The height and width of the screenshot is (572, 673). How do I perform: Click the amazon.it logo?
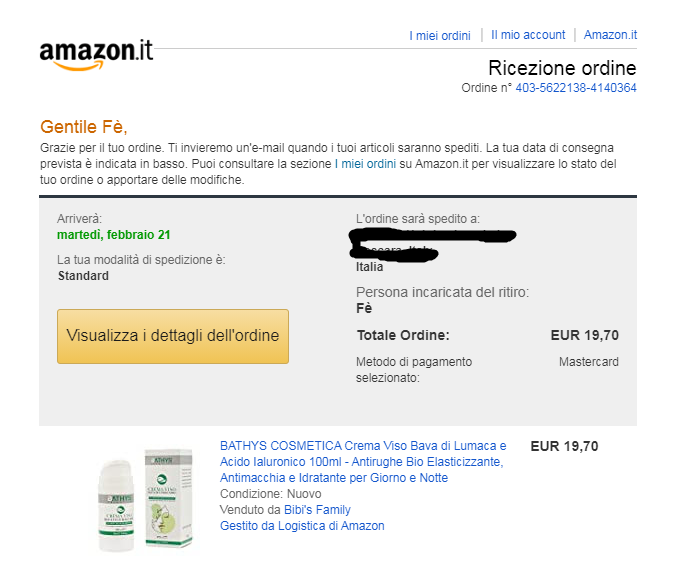click(96, 54)
